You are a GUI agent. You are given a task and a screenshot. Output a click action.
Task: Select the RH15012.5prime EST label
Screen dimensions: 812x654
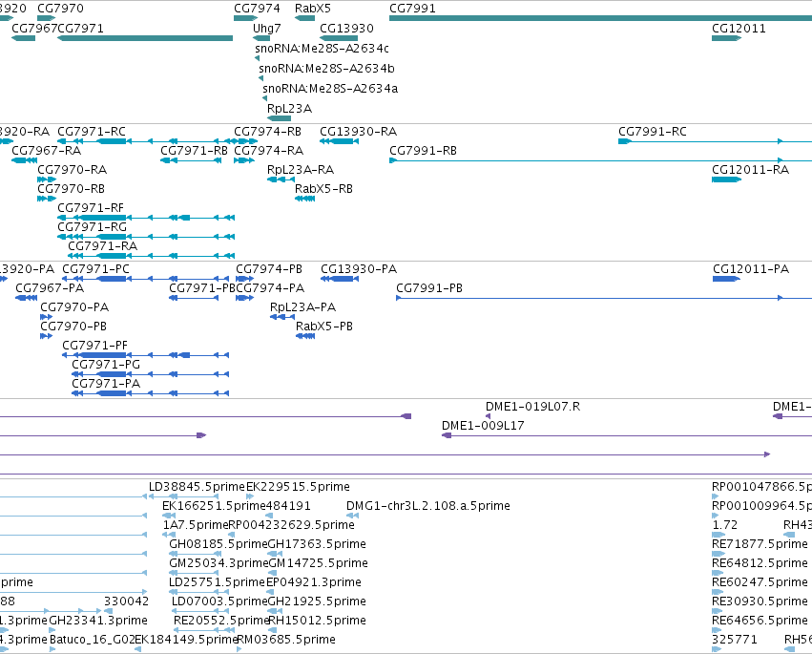pos(317,621)
